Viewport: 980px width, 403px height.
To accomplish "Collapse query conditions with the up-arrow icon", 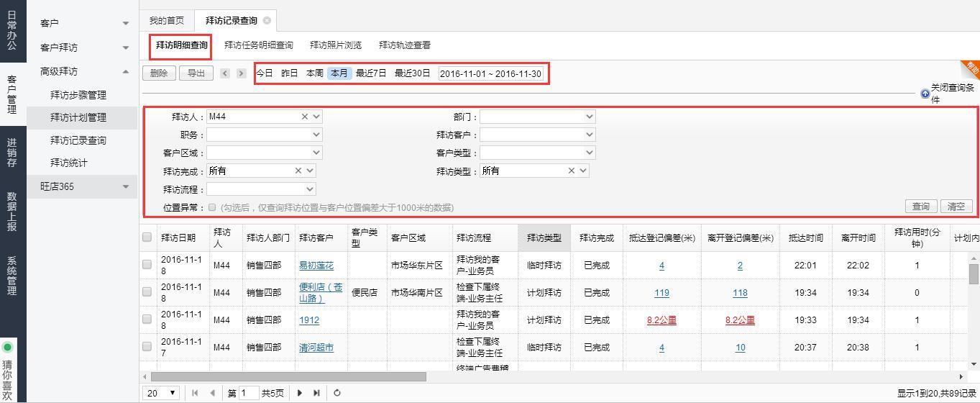I will (925, 94).
